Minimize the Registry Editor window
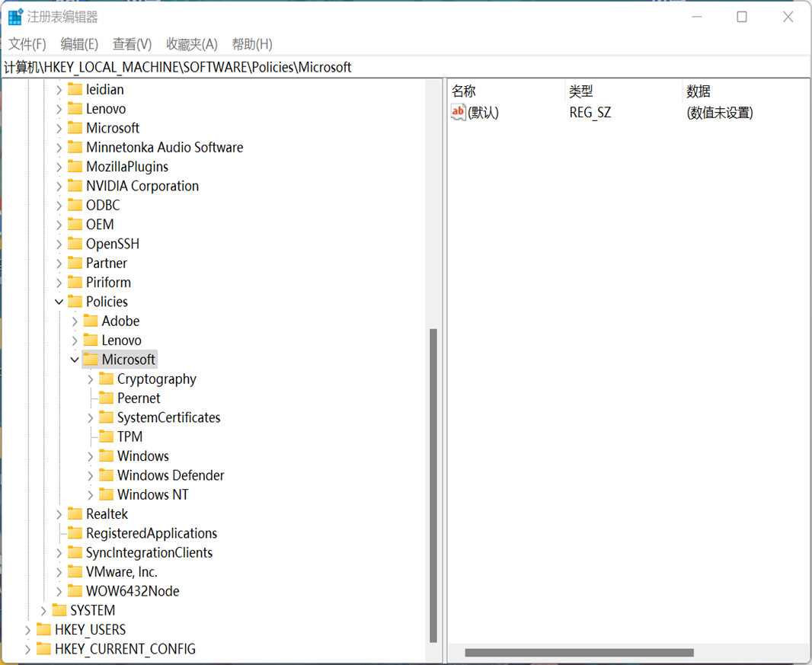The image size is (812, 665). pyautogui.click(x=697, y=17)
